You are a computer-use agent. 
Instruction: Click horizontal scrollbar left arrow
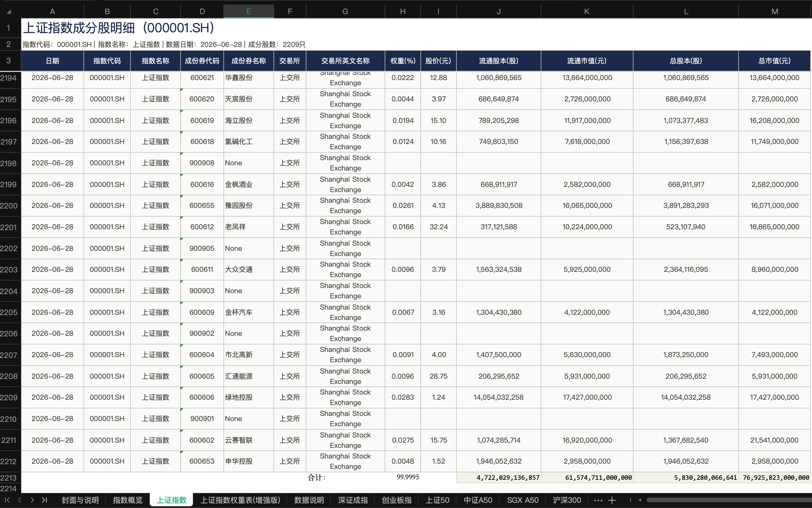(640, 500)
